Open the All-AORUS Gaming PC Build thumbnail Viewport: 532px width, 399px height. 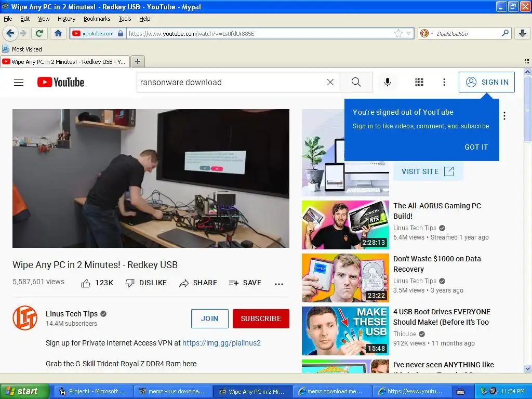pos(345,225)
